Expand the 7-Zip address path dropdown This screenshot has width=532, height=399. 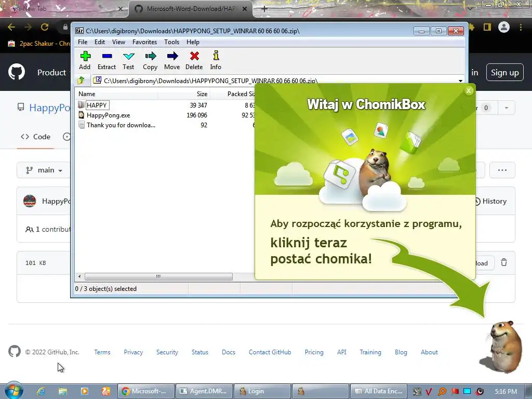(460, 81)
